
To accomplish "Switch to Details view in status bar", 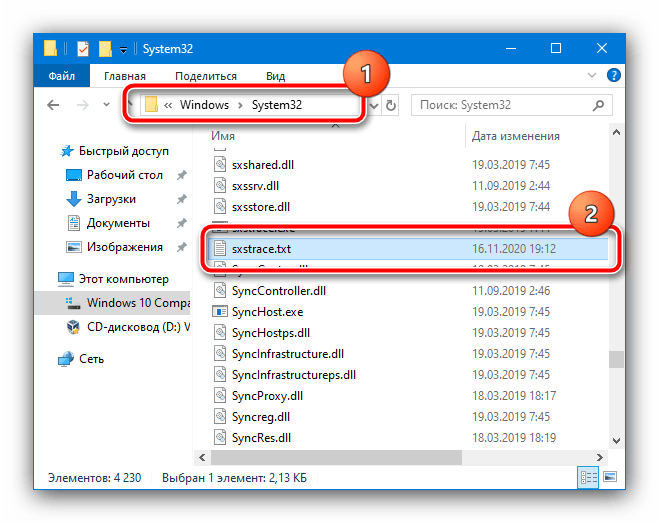I will pos(588,477).
